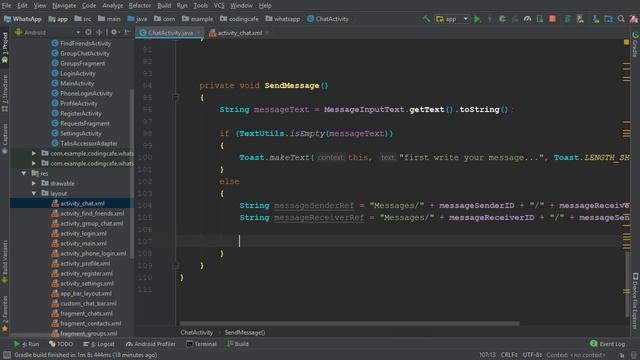The image size is (640, 360).
Task: Open the TODO tool window
Action: coord(61,344)
